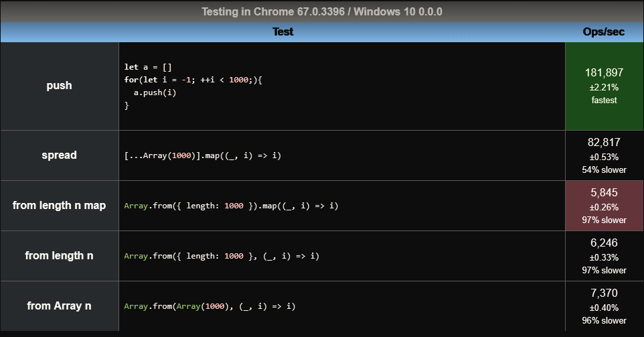
Task: Click the 6,246 ops result cell
Action: (x=604, y=256)
